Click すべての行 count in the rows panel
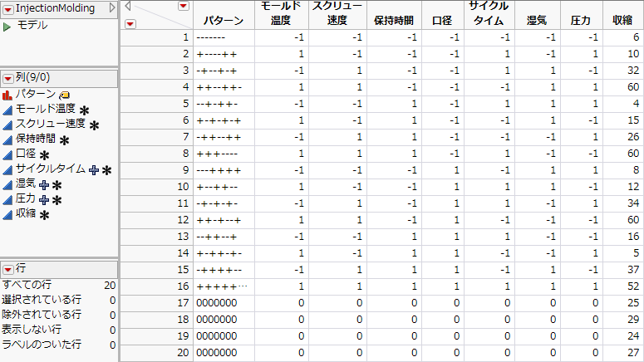The image size is (644, 362). point(110,286)
